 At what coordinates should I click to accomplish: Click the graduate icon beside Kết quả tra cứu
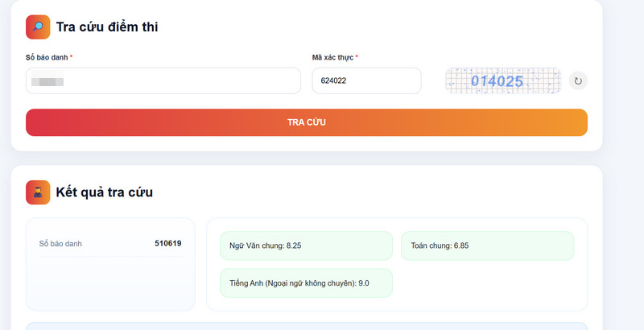38,192
